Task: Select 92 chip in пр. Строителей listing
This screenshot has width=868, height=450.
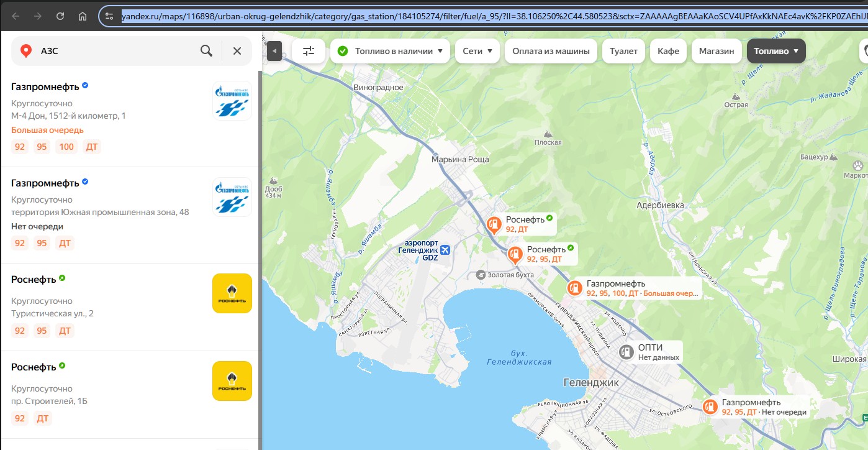Action: tap(20, 418)
